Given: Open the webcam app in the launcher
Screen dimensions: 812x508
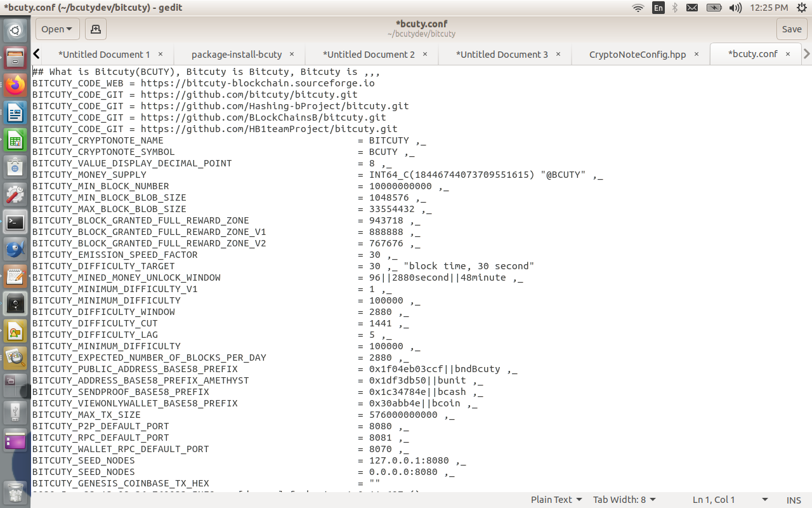Looking at the screenshot, I should (15, 304).
